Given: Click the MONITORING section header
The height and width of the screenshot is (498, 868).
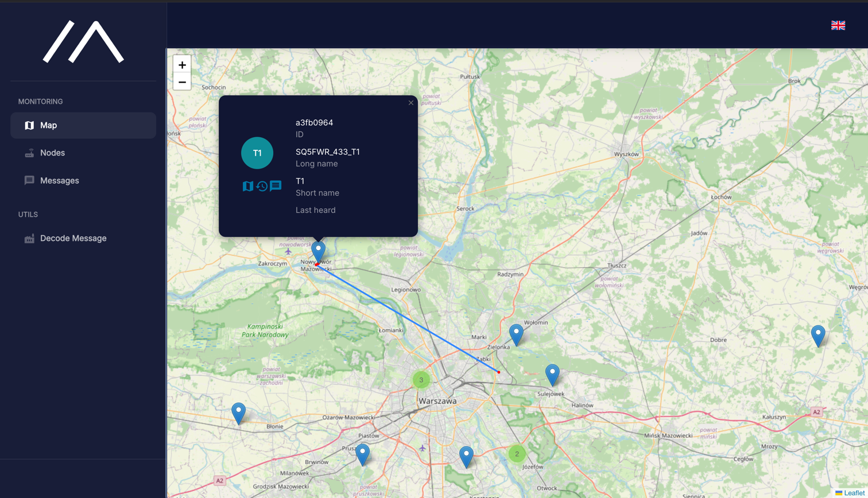Looking at the screenshot, I should tap(41, 102).
